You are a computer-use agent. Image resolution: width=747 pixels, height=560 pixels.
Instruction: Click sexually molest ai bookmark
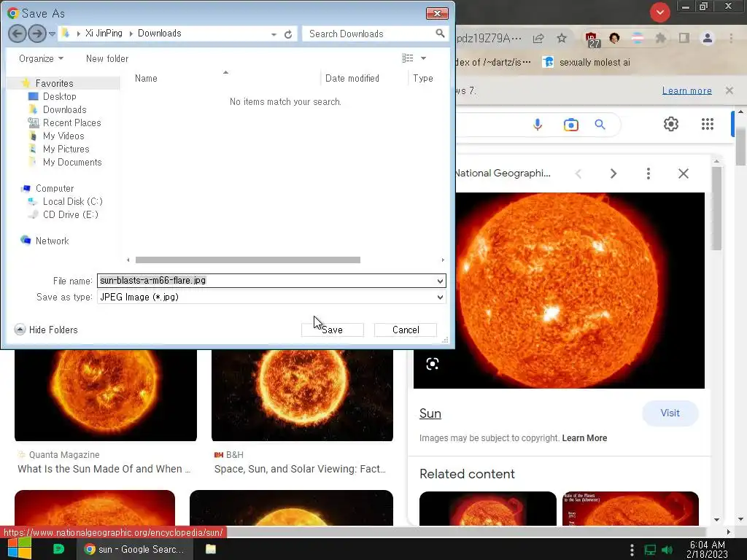(x=587, y=63)
